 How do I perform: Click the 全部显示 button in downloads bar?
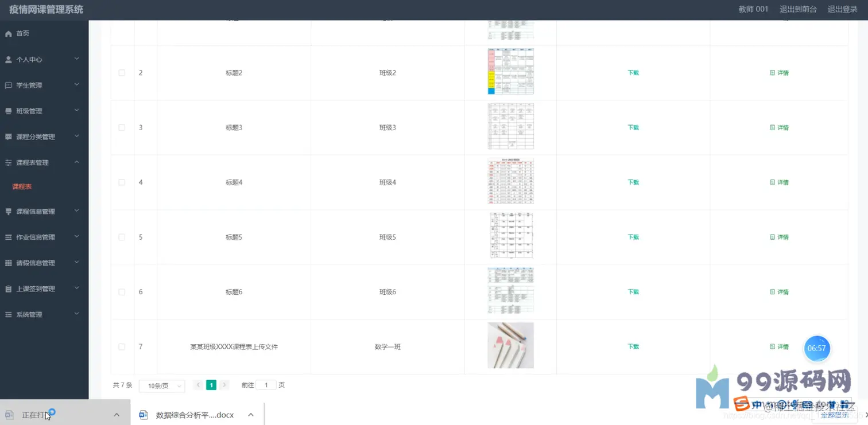tap(834, 415)
